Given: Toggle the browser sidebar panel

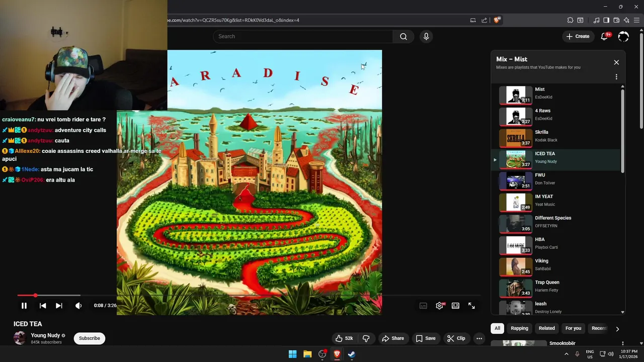Looking at the screenshot, I should [606, 20].
